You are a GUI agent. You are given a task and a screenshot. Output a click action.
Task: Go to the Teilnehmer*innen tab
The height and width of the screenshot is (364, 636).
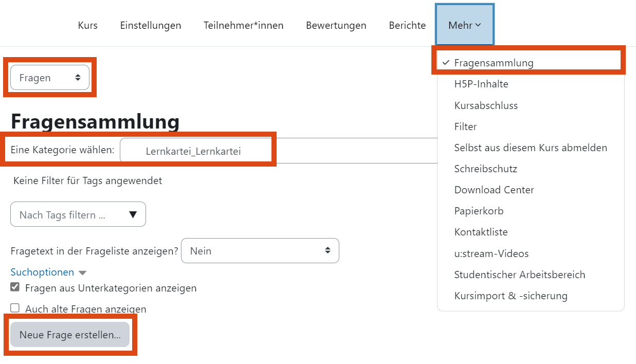coord(243,25)
